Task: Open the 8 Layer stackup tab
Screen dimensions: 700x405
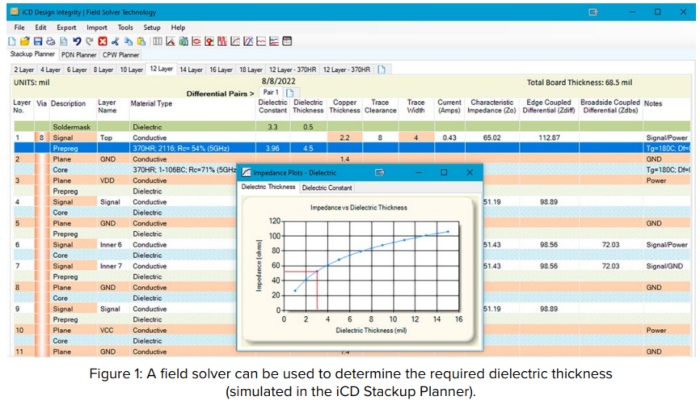Action: click(x=103, y=70)
